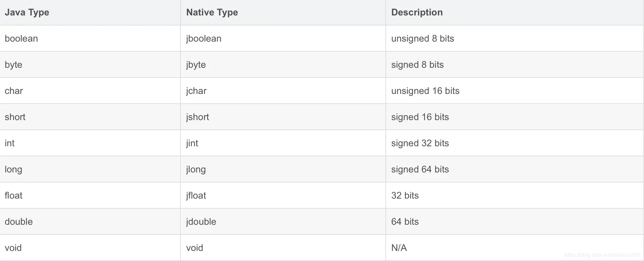Viewport: 644px width, 261px height.
Task: Click the Description column header
Action: tap(417, 12)
